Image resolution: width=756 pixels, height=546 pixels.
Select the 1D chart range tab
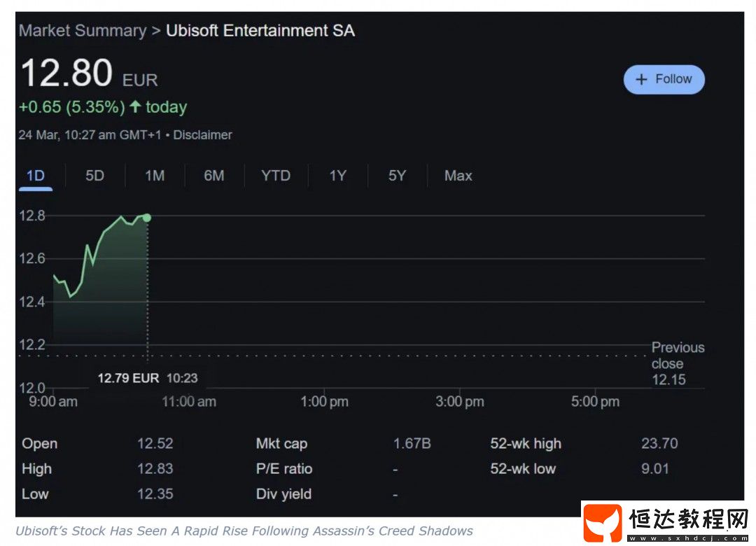(36, 176)
